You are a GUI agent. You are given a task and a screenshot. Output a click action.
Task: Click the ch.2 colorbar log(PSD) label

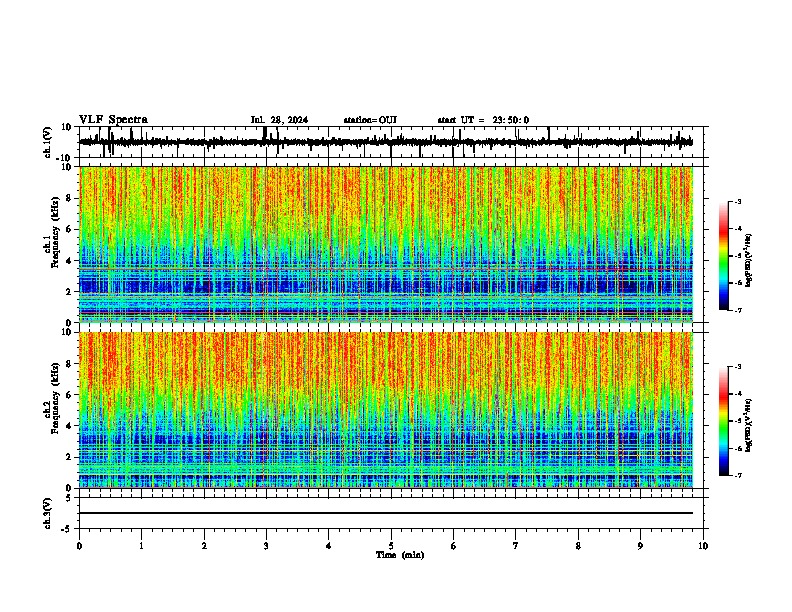tap(748, 426)
